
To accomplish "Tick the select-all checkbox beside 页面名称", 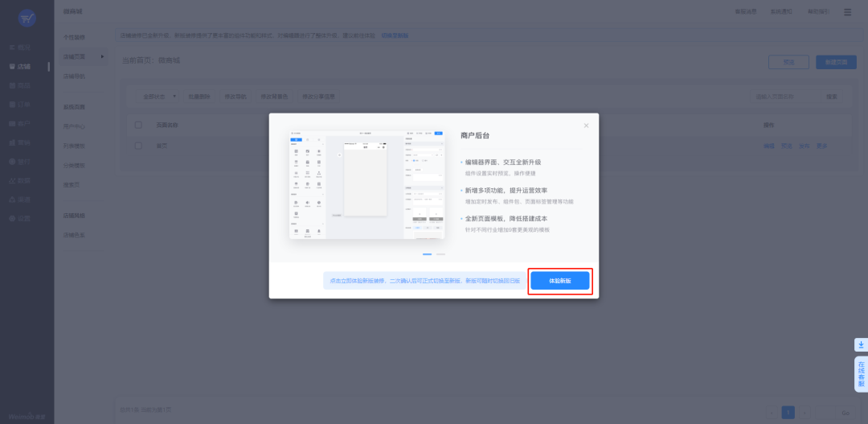I will (138, 126).
